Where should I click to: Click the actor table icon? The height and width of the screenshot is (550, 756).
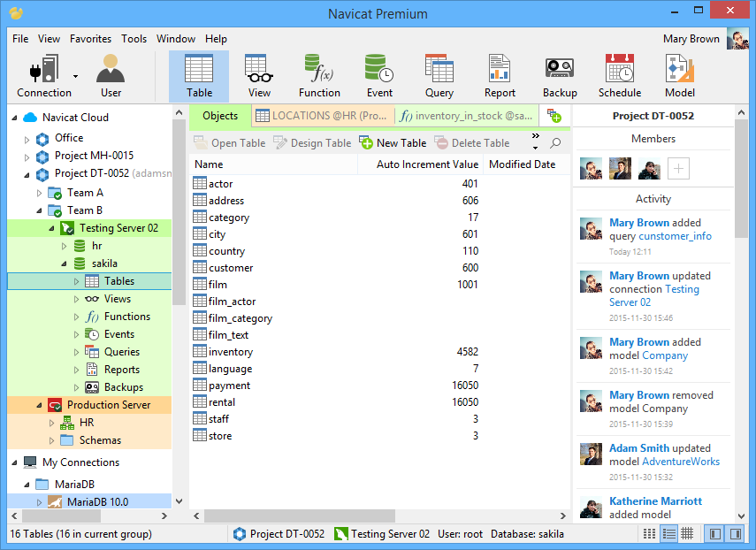tap(200, 183)
